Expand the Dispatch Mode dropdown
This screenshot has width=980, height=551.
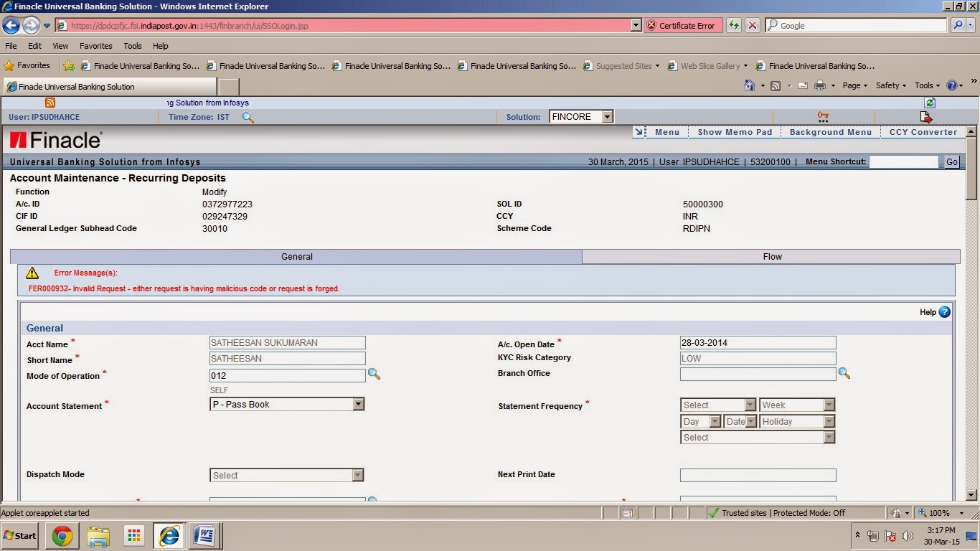[358, 474]
